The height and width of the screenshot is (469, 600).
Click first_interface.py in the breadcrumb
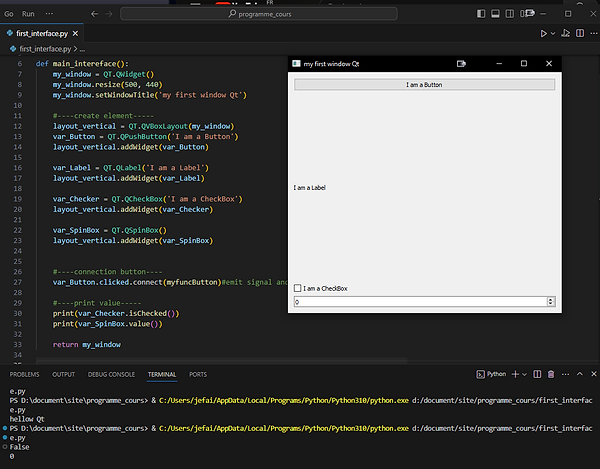pyautogui.click(x=45, y=49)
